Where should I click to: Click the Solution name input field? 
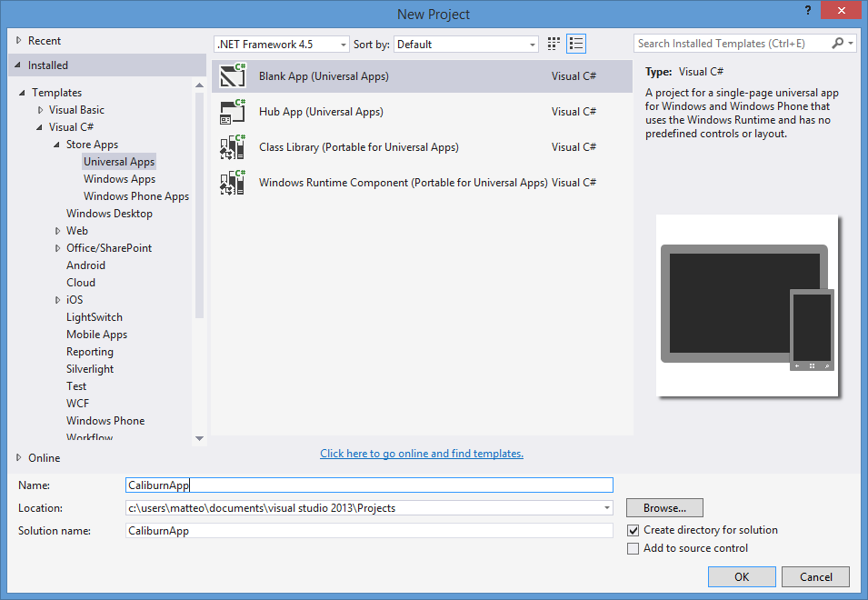369,530
